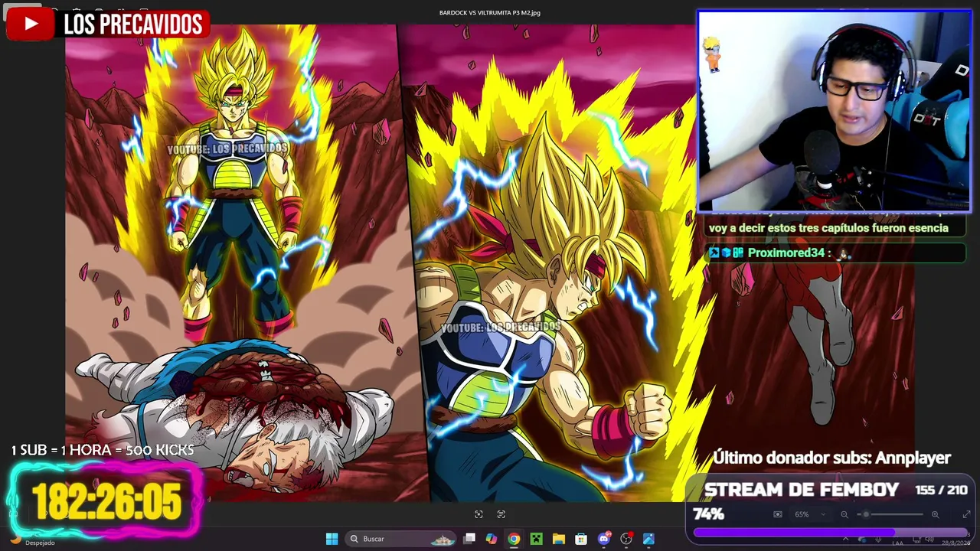
Task: Open OBS Studio from the taskbar
Action: click(626, 539)
